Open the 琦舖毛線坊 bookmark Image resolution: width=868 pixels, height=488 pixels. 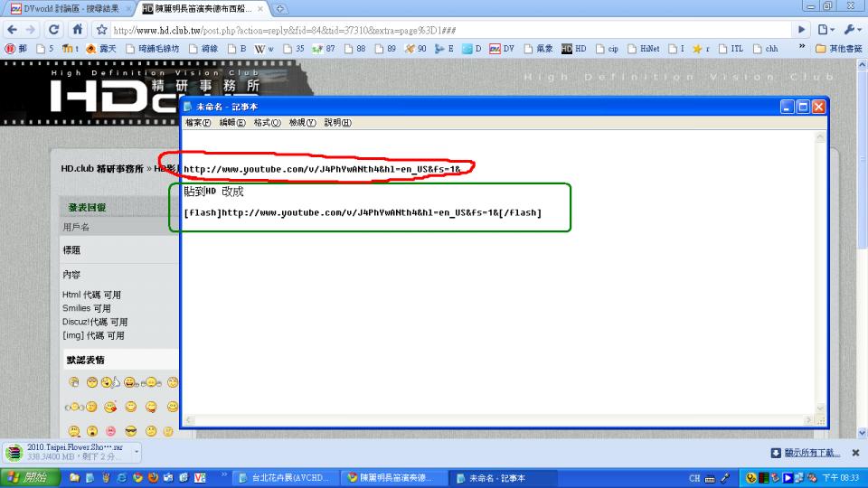pyautogui.click(x=153, y=49)
